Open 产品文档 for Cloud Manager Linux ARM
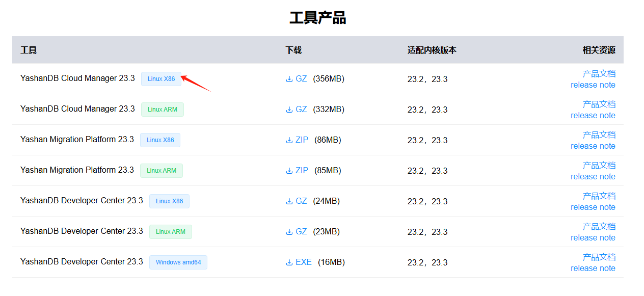Screen dimensions: 644x296 (599, 104)
